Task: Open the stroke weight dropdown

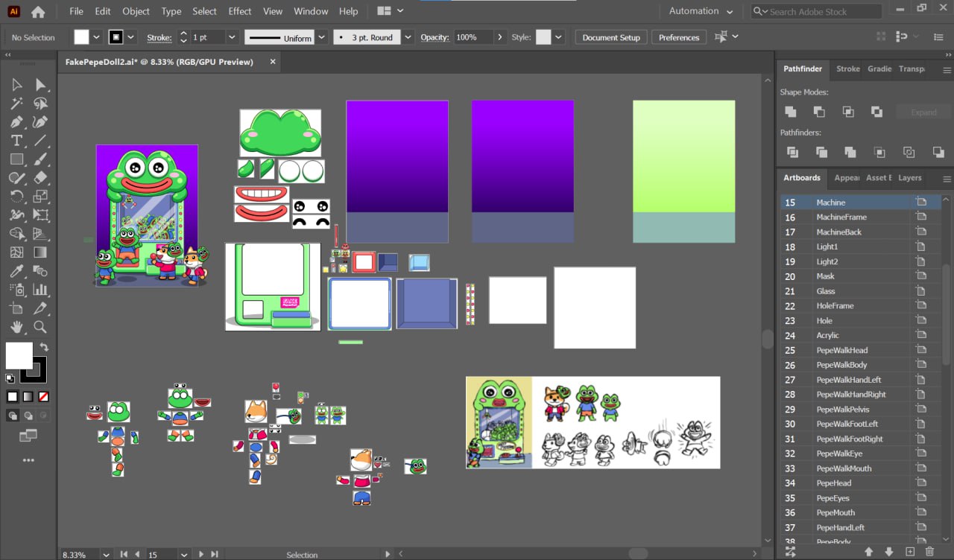Action: (232, 37)
